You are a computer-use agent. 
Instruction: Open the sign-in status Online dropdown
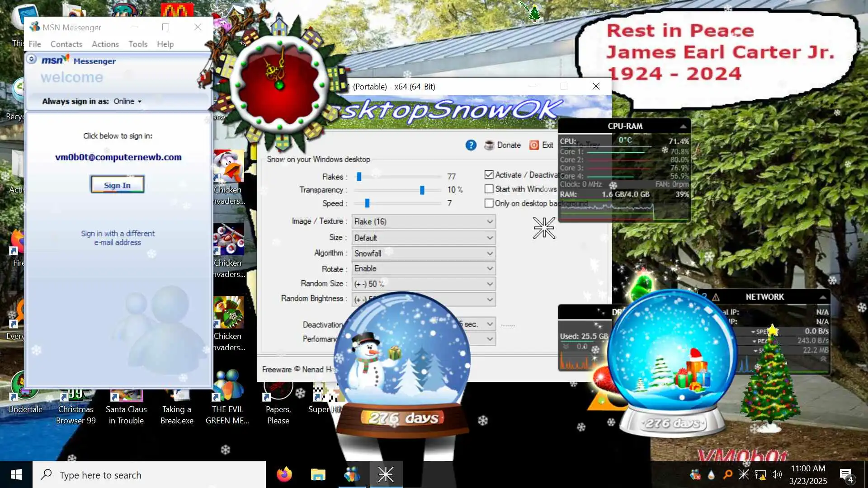128,101
